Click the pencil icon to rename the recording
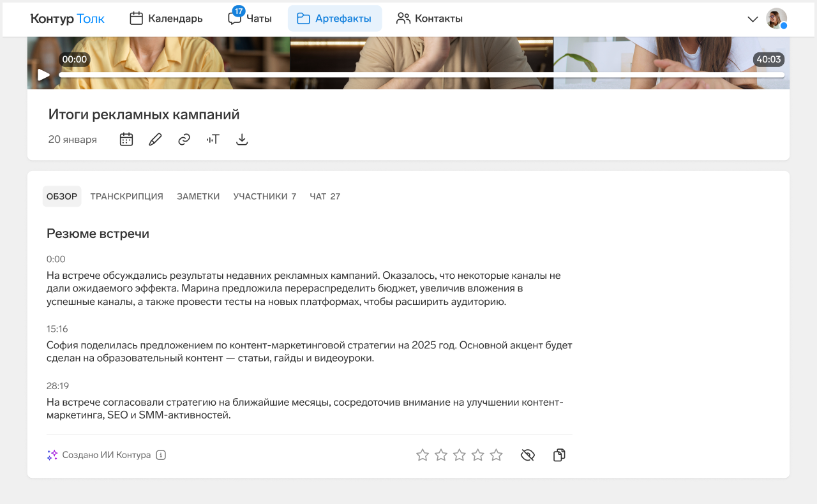The width and height of the screenshot is (817, 504). pyautogui.click(x=154, y=138)
